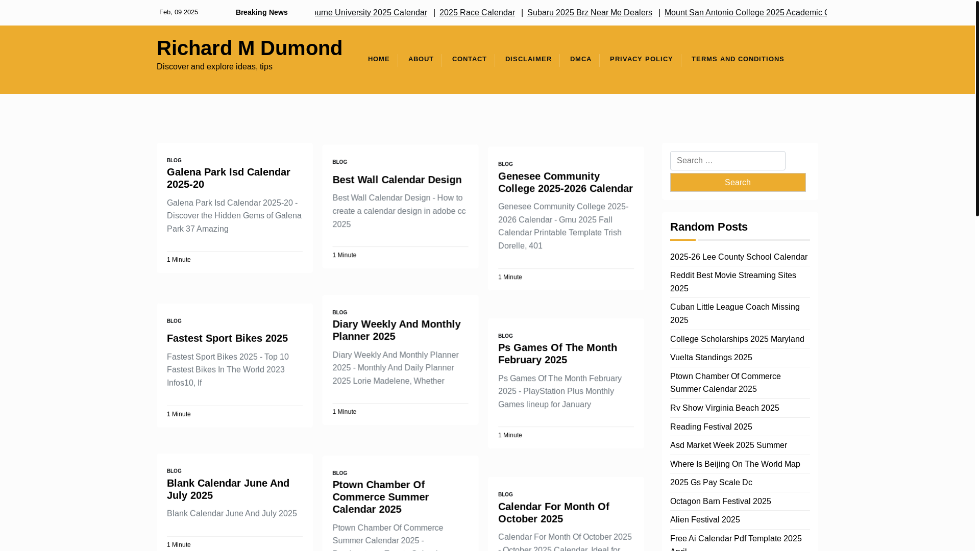Click the Feb, 09 2025 date text
980x551 pixels.
coord(179,12)
